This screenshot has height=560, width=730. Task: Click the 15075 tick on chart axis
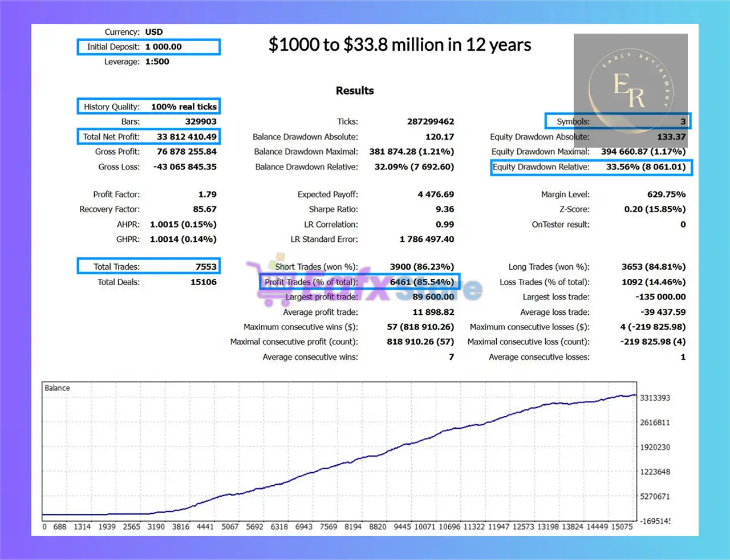622,527
